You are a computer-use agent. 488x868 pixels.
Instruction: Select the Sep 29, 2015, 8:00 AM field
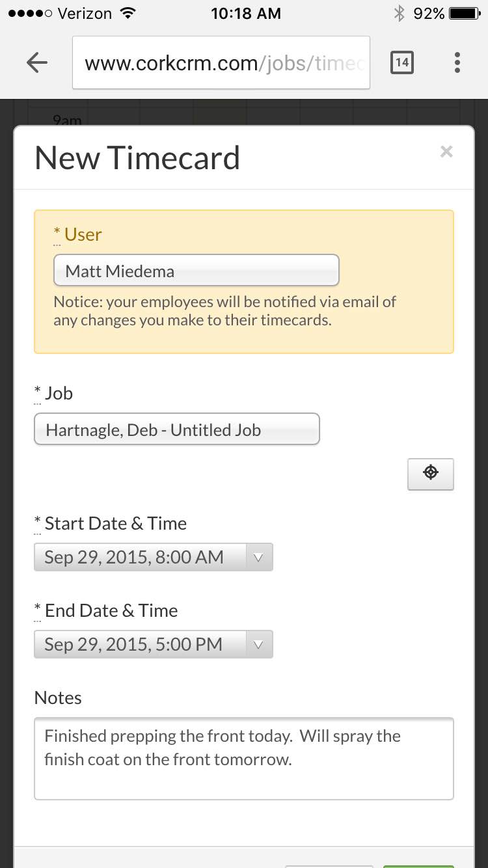point(153,558)
